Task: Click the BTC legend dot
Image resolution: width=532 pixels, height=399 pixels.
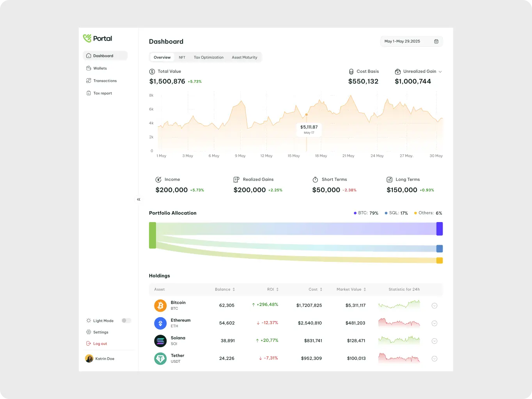Action: (355, 213)
